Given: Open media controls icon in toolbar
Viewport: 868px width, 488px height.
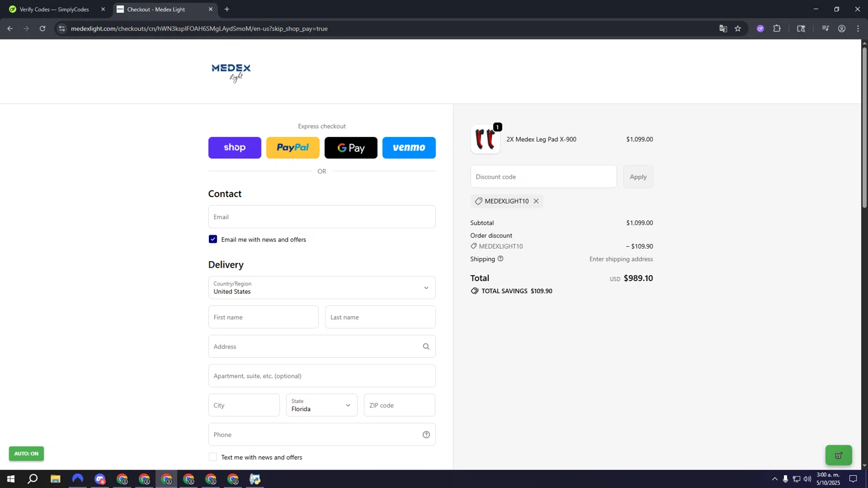Looking at the screenshot, I should pos(825,28).
